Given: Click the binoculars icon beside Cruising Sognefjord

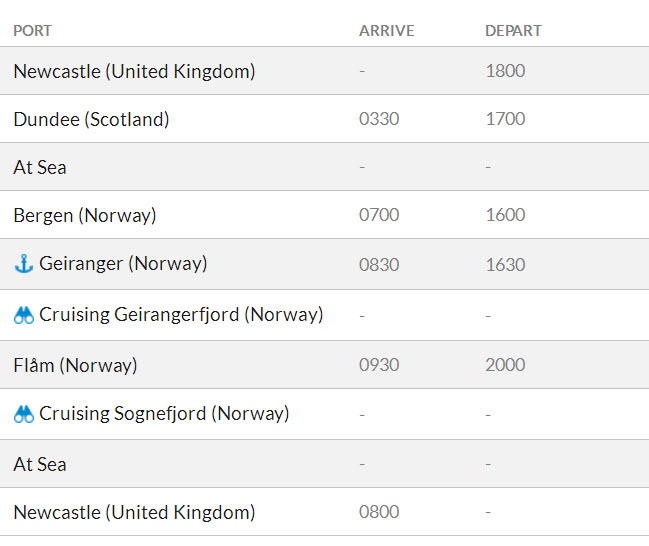Looking at the screenshot, I should [x=24, y=414].
